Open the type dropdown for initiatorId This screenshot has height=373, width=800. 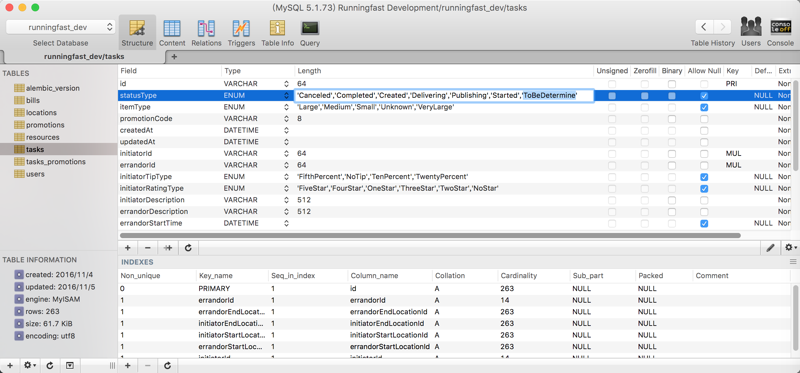pyautogui.click(x=286, y=154)
